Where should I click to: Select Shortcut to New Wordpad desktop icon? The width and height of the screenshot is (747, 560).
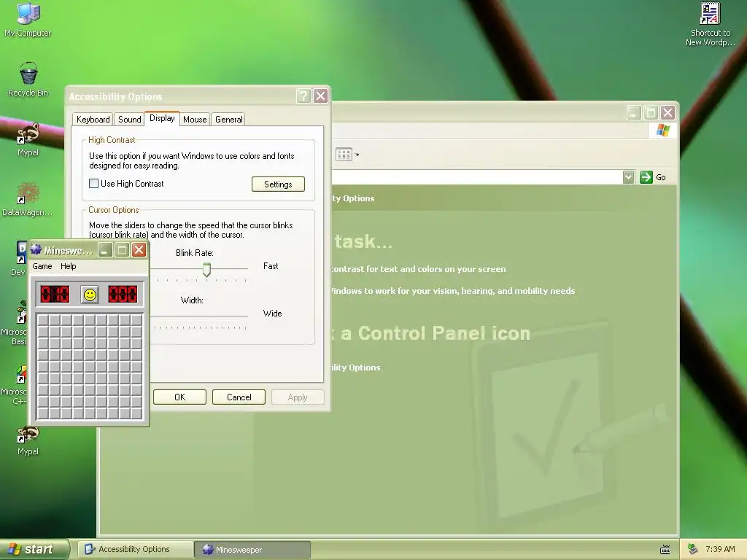pos(710,24)
